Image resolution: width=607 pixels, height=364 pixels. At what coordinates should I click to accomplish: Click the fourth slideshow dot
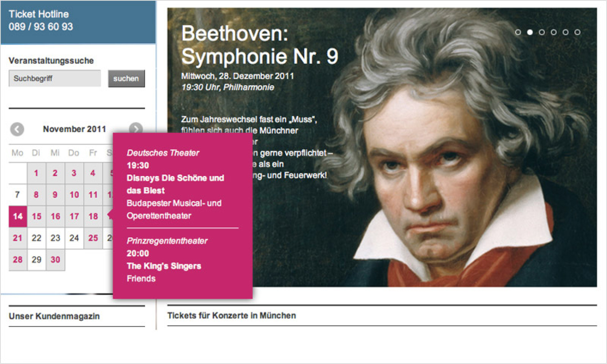pos(554,32)
